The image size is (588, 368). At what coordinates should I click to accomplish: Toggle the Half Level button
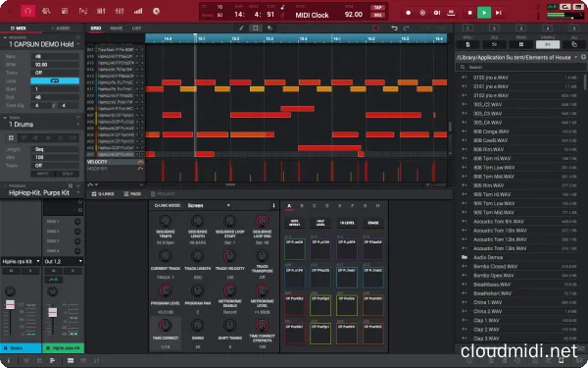pos(320,223)
